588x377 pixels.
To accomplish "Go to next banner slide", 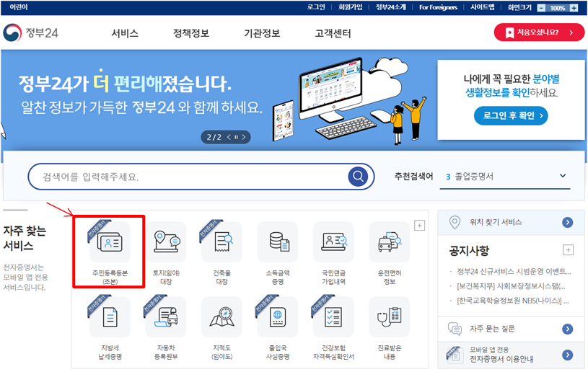I will pos(244,137).
